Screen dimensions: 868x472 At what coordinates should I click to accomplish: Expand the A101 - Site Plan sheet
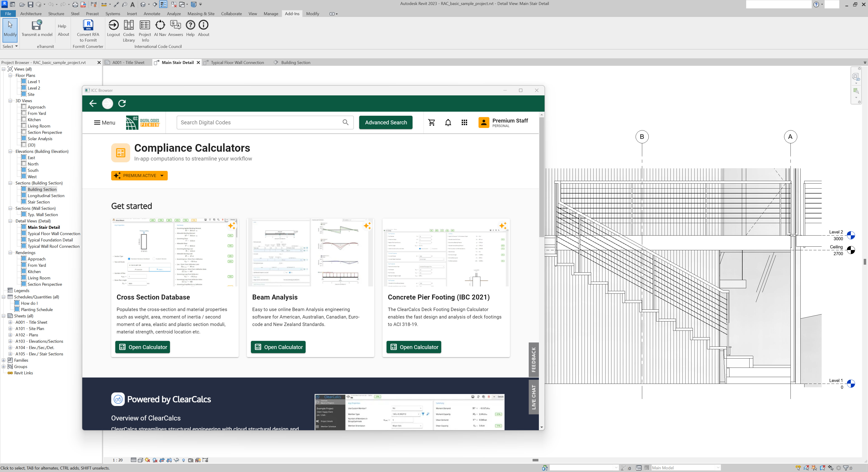10,328
